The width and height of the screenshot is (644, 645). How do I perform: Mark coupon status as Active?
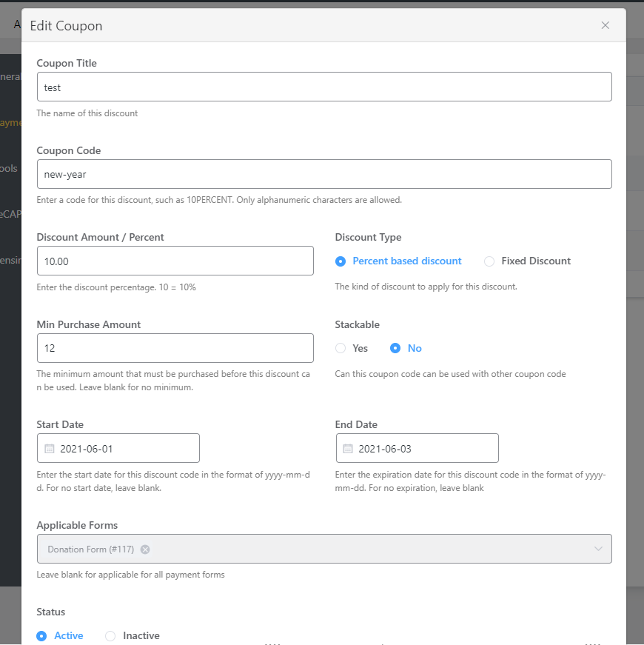click(x=42, y=635)
